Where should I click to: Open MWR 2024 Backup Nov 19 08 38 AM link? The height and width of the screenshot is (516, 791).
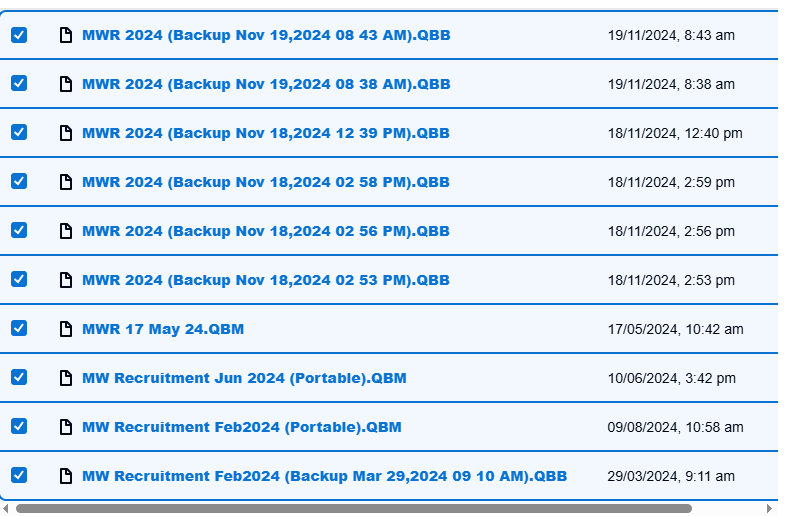[266, 84]
